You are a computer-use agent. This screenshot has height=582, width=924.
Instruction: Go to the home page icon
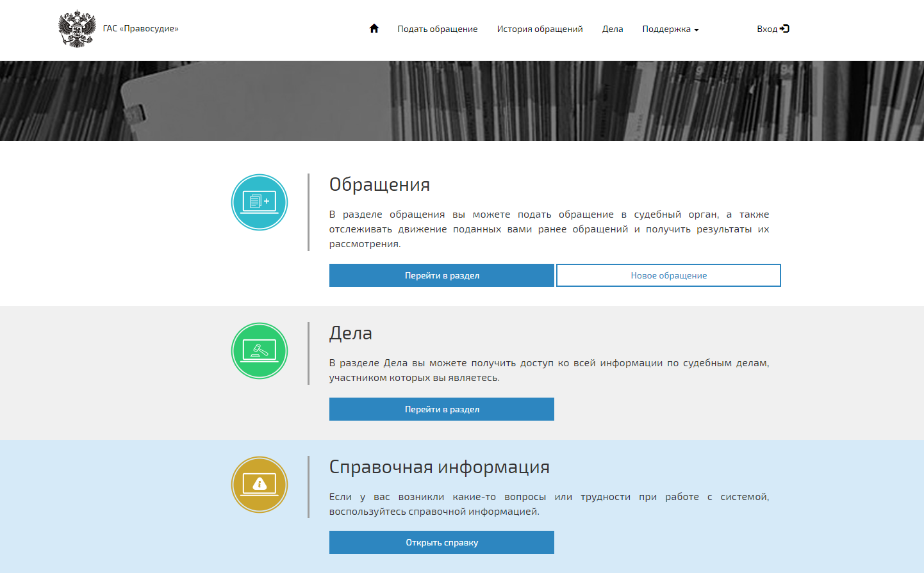pos(374,28)
